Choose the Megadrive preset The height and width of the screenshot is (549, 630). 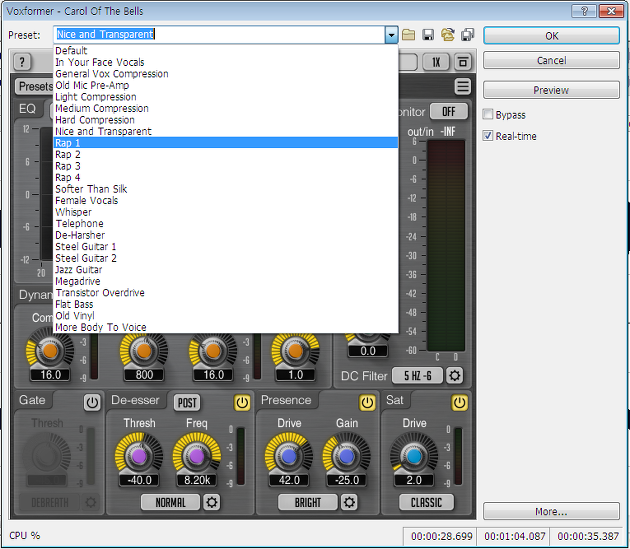[226, 281]
